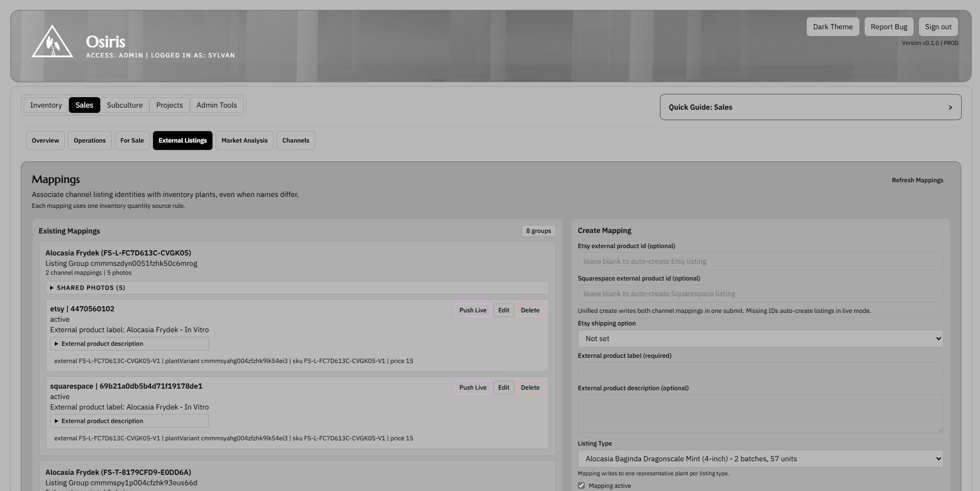The width and height of the screenshot is (980, 491).
Task: Switch to the Inventory tab
Action: click(45, 105)
